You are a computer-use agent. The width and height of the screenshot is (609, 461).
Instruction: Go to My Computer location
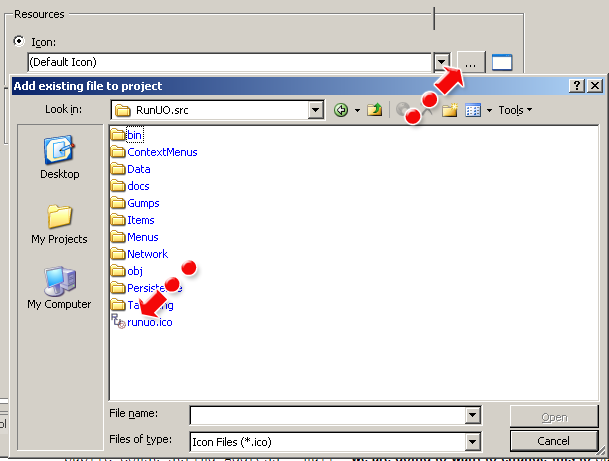tap(59, 288)
